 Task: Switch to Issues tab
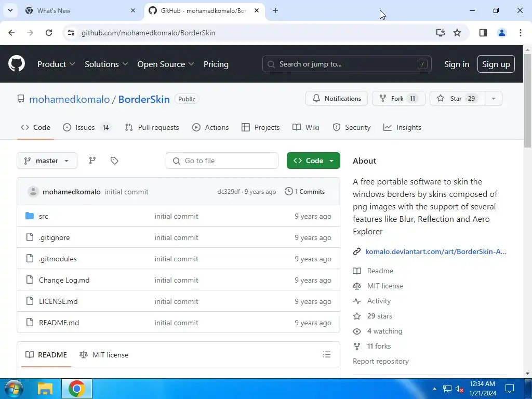tap(87, 127)
